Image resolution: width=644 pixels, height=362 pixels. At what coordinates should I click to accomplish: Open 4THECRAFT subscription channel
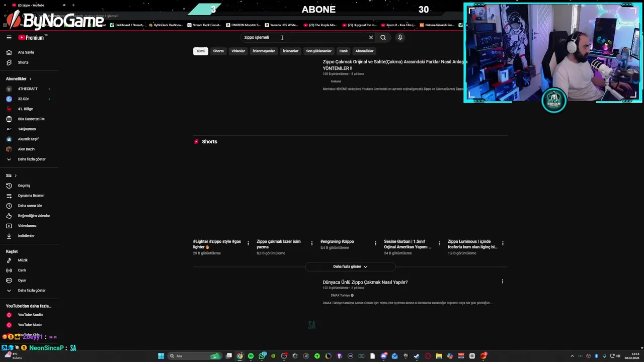[28, 89]
